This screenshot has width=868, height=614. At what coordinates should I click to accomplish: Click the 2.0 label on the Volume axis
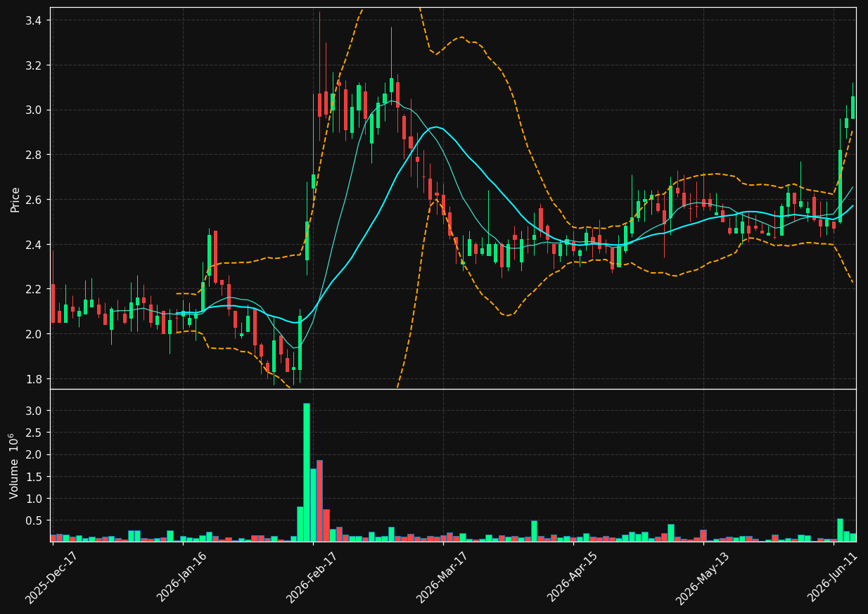click(x=34, y=455)
